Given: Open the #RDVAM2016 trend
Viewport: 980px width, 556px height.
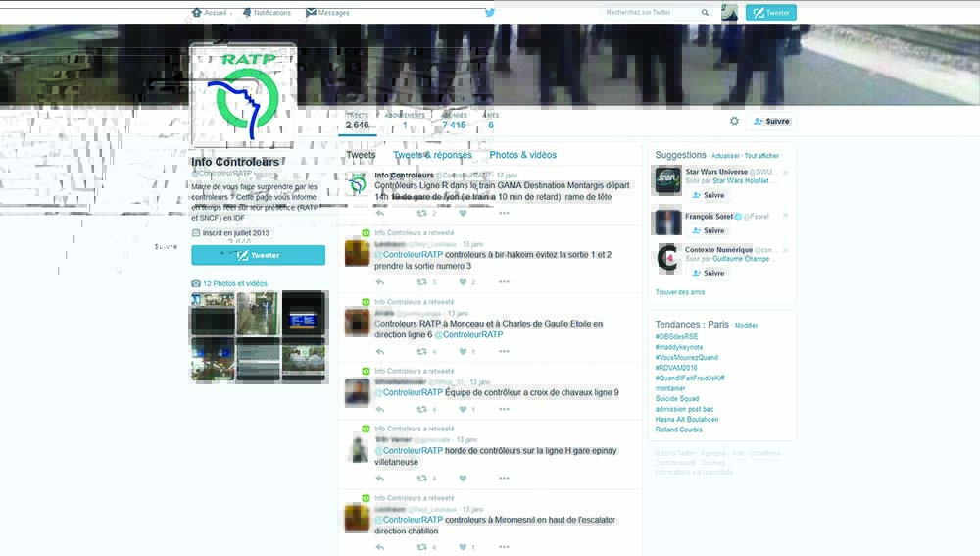Looking at the screenshot, I should pos(676,368).
